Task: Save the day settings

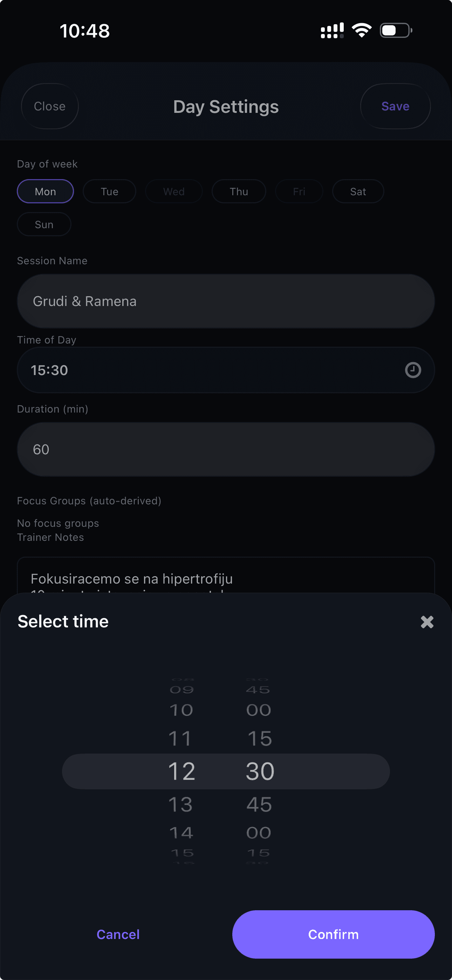Action: [x=395, y=106]
